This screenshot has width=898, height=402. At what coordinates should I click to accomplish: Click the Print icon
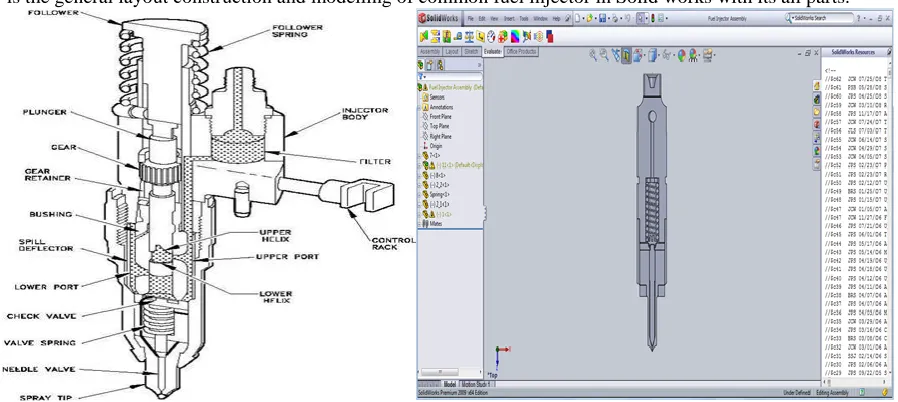tap(615, 18)
